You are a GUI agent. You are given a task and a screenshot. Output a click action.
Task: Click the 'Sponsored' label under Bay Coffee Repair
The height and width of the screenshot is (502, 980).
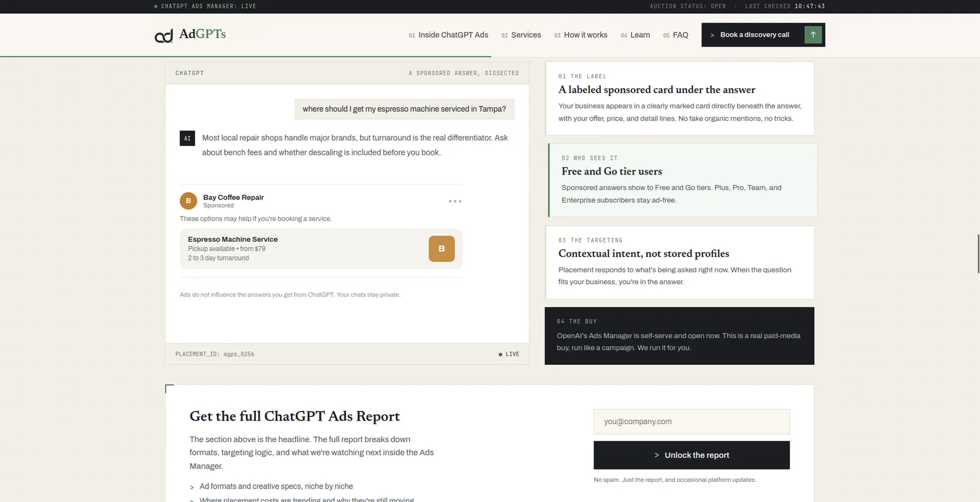[219, 206]
